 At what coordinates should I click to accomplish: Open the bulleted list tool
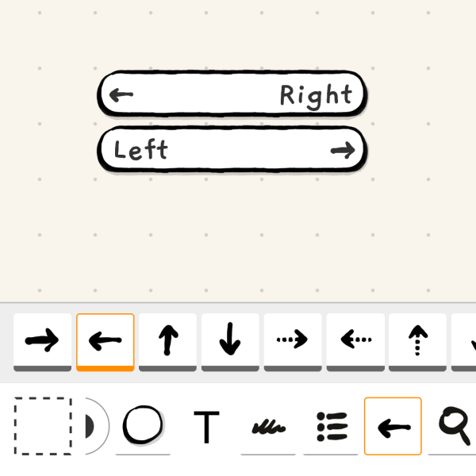coord(332,427)
